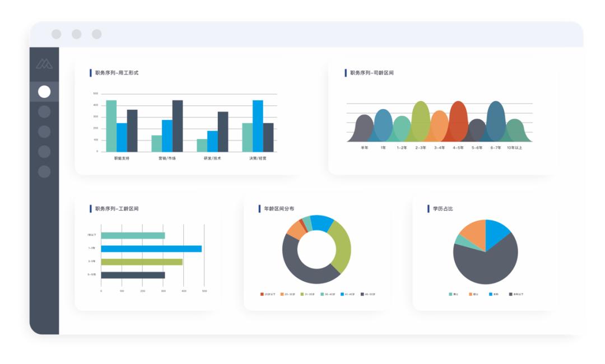Select the blue slice of 学历占比 pie
The width and height of the screenshot is (605, 364).
click(x=496, y=232)
